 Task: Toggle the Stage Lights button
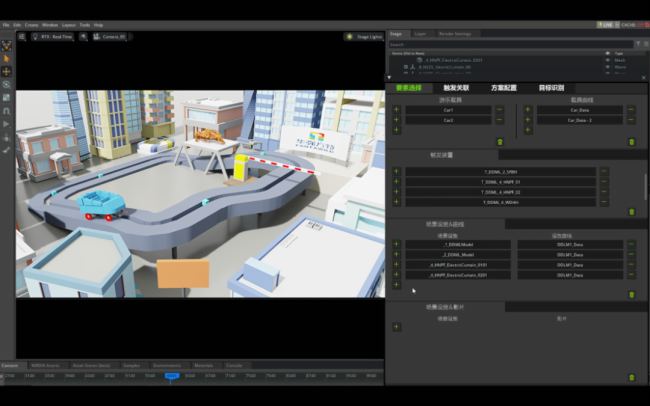click(363, 36)
